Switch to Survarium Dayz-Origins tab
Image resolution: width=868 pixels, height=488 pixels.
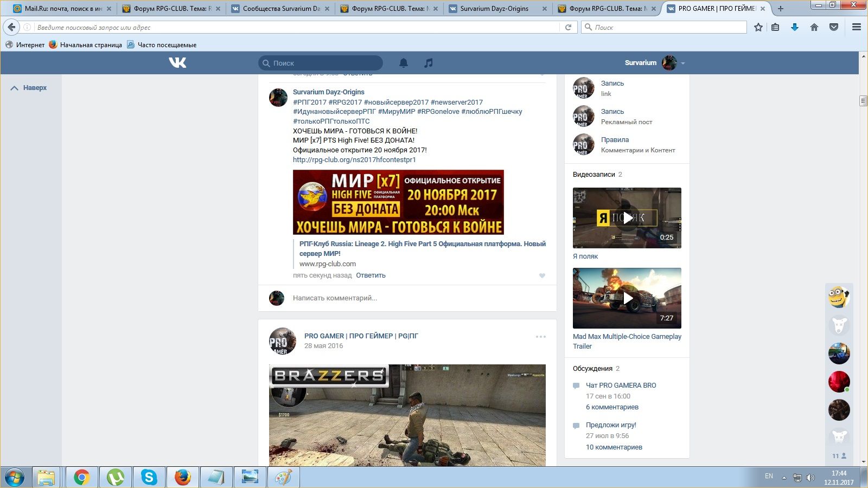pos(498,9)
